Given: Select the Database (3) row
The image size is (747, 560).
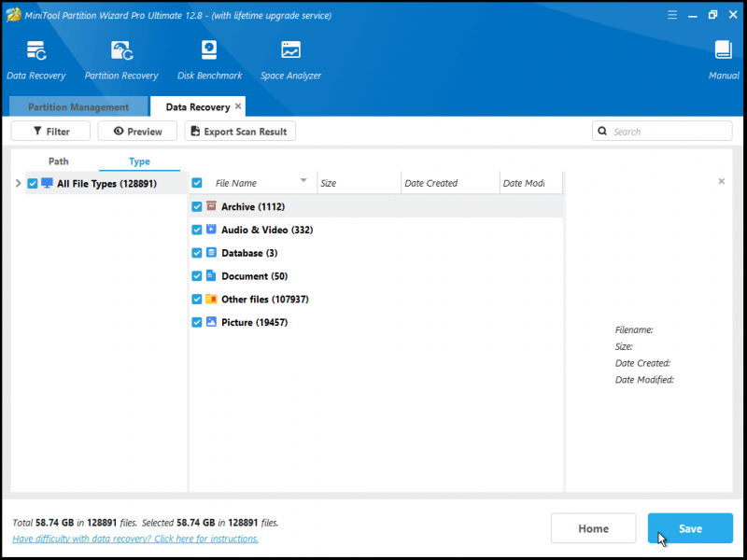Looking at the screenshot, I should tap(376, 253).
